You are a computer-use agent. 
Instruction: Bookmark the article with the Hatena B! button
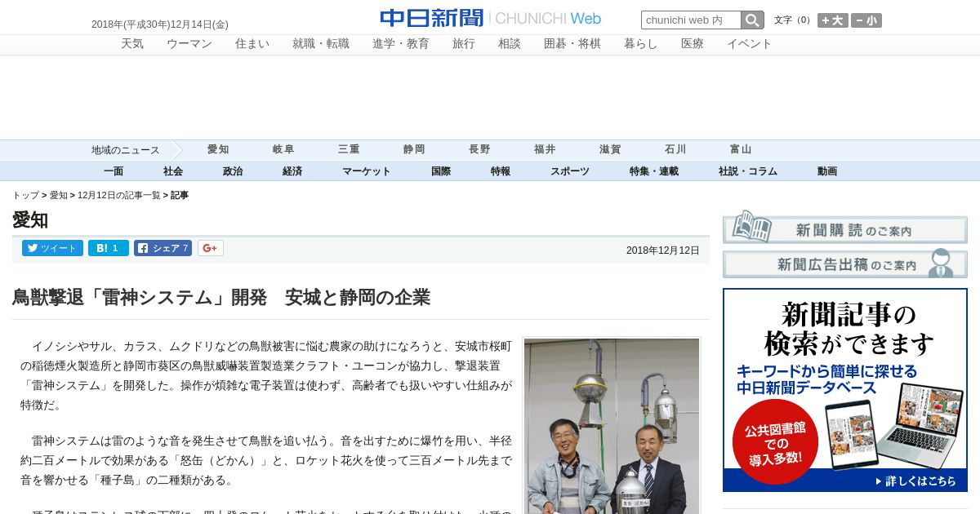tap(109, 248)
